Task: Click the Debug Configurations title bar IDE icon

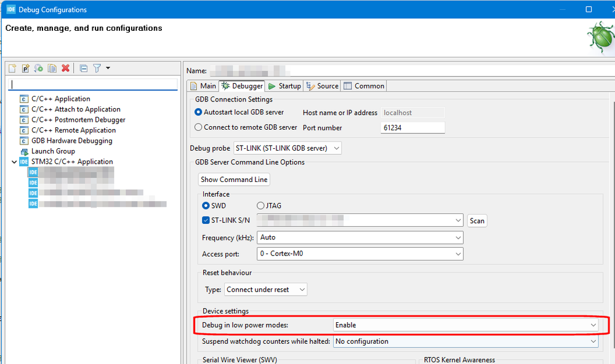Action: point(10,9)
